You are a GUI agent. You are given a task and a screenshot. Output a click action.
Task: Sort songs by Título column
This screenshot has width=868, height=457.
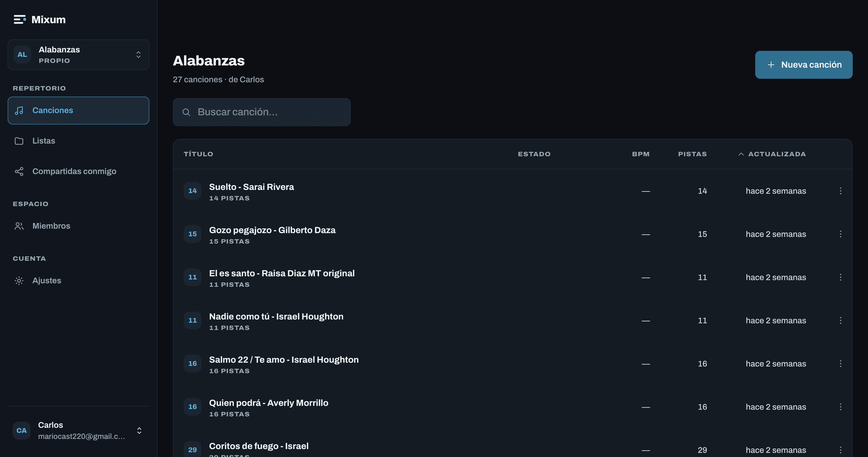[198, 154]
